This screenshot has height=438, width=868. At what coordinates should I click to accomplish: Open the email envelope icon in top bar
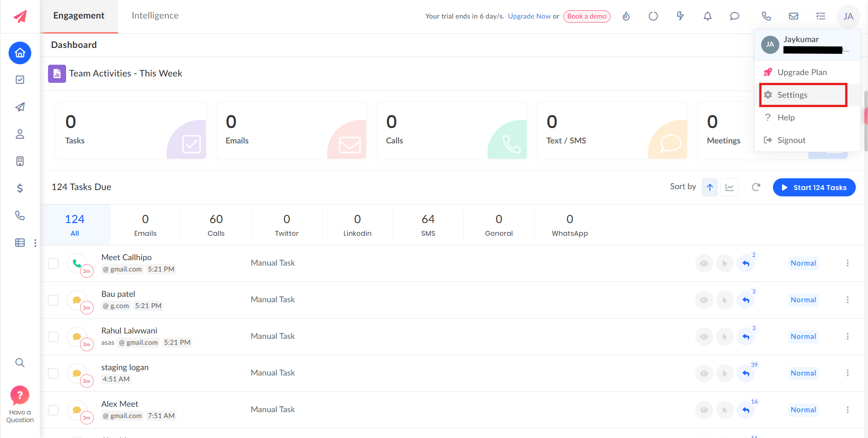click(x=793, y=16)
